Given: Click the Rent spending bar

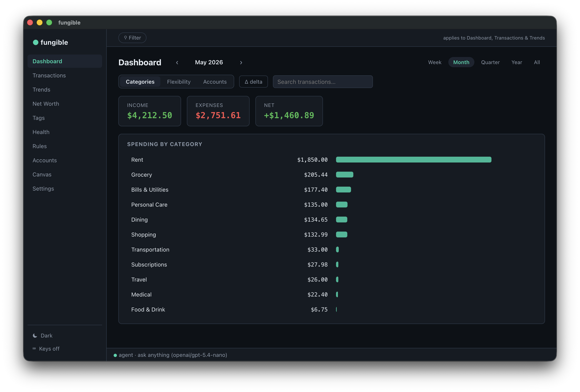Looking at the screenshot, I should (414, 160).
